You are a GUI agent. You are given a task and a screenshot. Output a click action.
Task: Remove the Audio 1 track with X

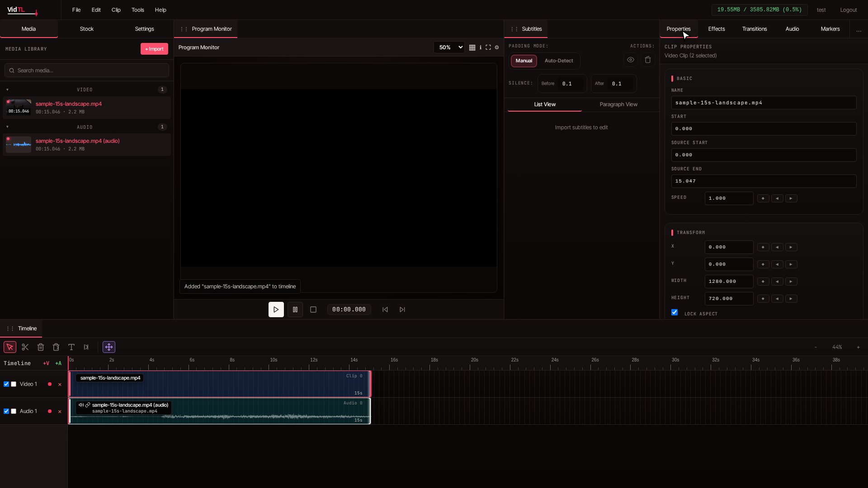[60, 412]
